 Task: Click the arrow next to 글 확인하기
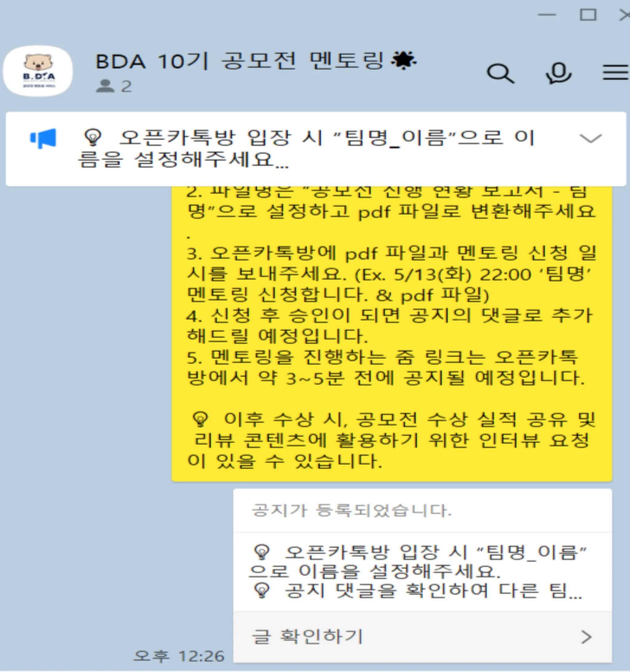pos(586,637)
